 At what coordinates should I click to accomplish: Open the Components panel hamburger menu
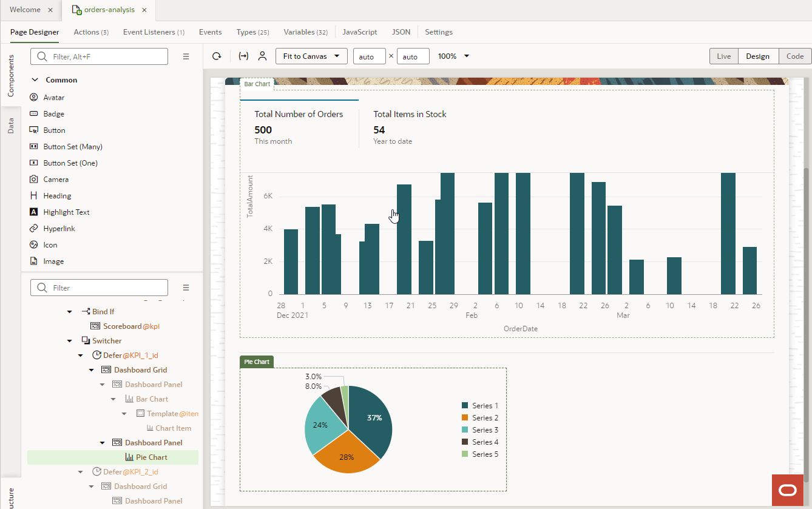tap(186, 56)
